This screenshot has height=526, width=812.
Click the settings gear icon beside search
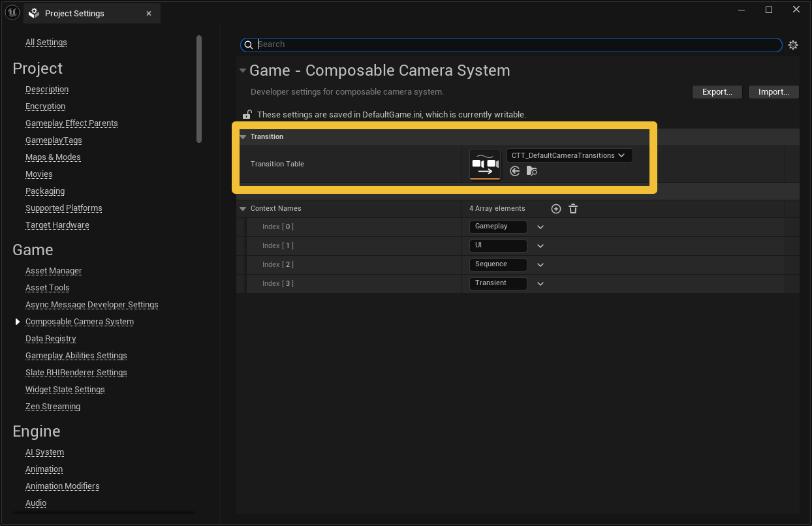[793, 45]
